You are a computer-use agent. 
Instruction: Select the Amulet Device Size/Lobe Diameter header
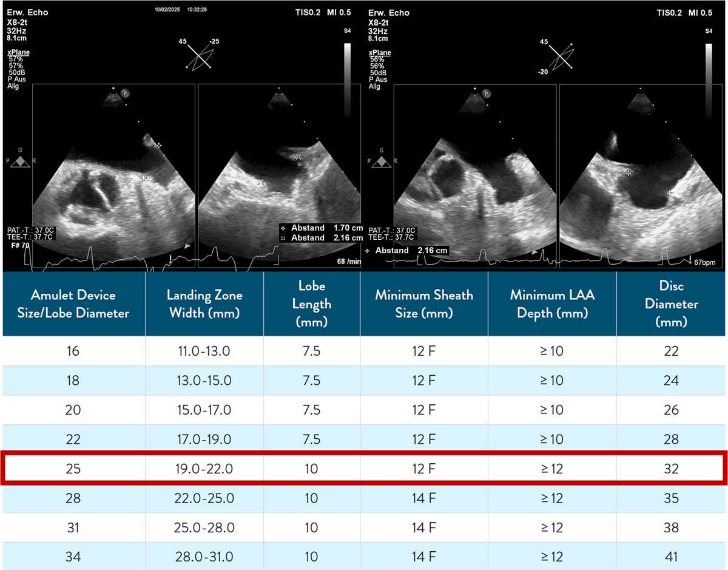pos(74,304)
